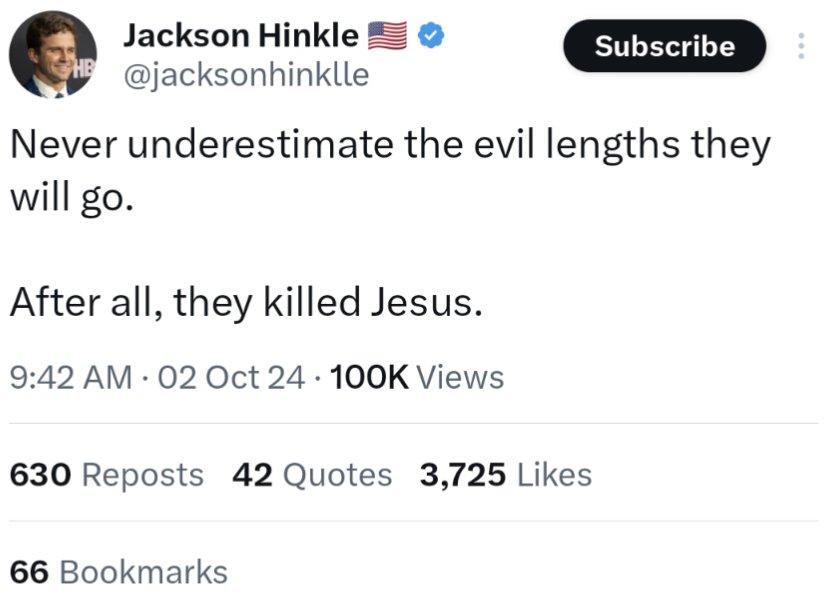
Task: Open the 42 Quotes list
Action: 312,475
